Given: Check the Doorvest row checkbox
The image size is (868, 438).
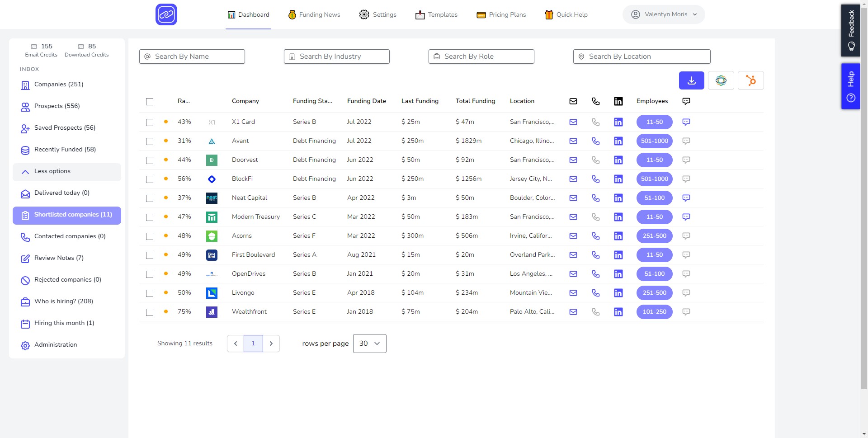Looking at the screenshot, I should coord(150,160).
